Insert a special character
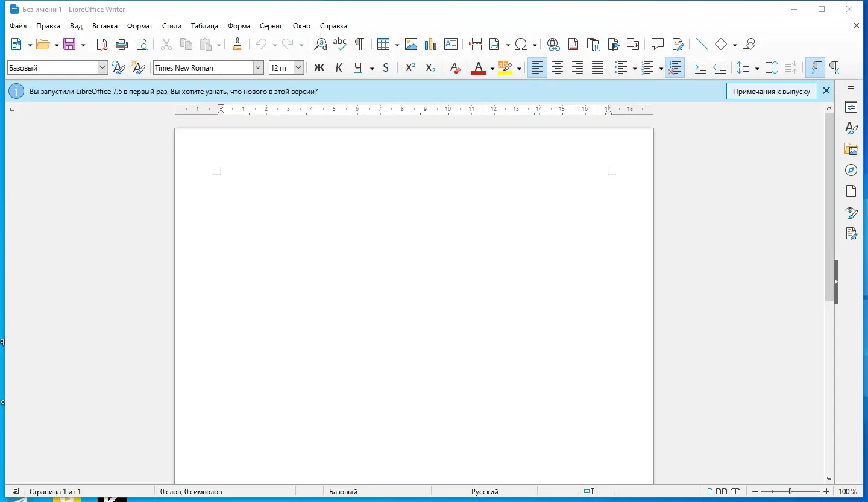 click(521, 44)
